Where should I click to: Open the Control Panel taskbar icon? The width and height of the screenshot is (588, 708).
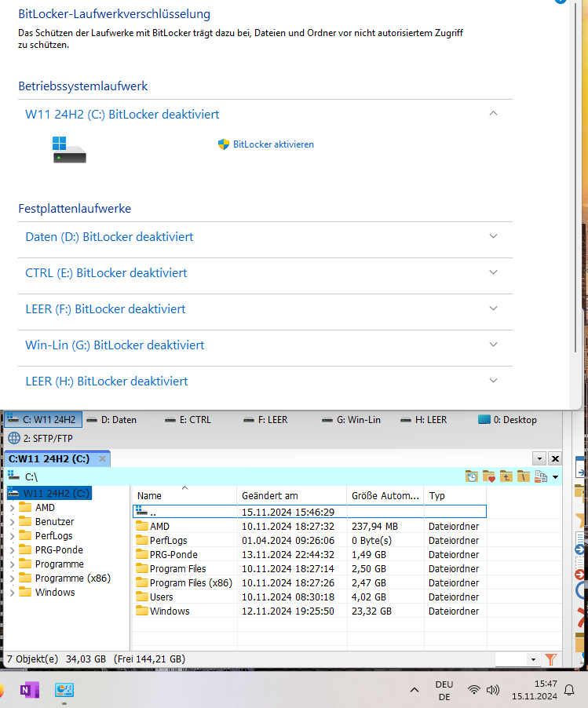(64, 690)
